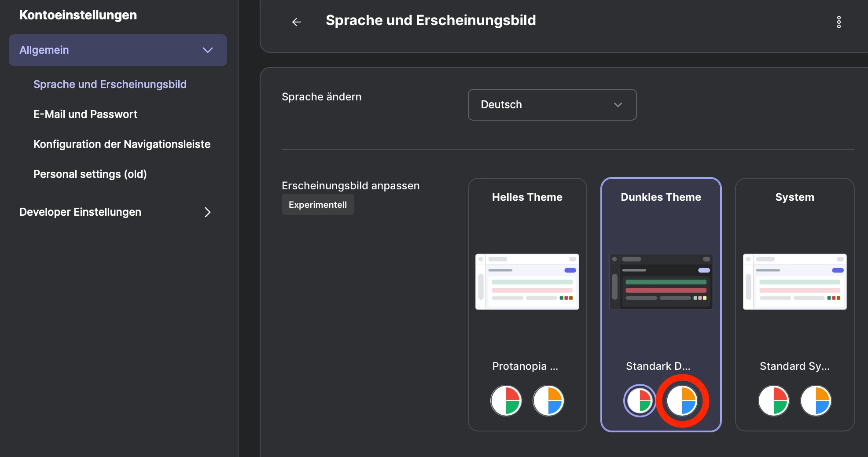
Task: Open Konfiguration der Navigationsleiste
Action: pos(122,144)
